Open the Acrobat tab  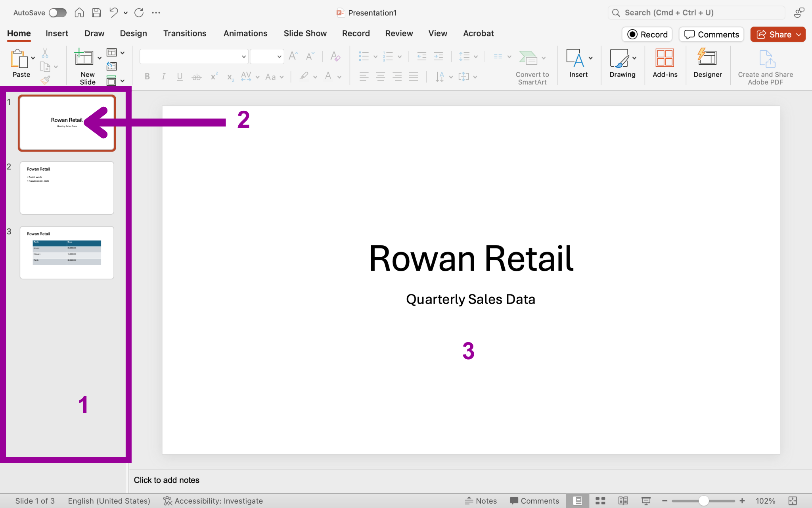click(x=479, y=33)
